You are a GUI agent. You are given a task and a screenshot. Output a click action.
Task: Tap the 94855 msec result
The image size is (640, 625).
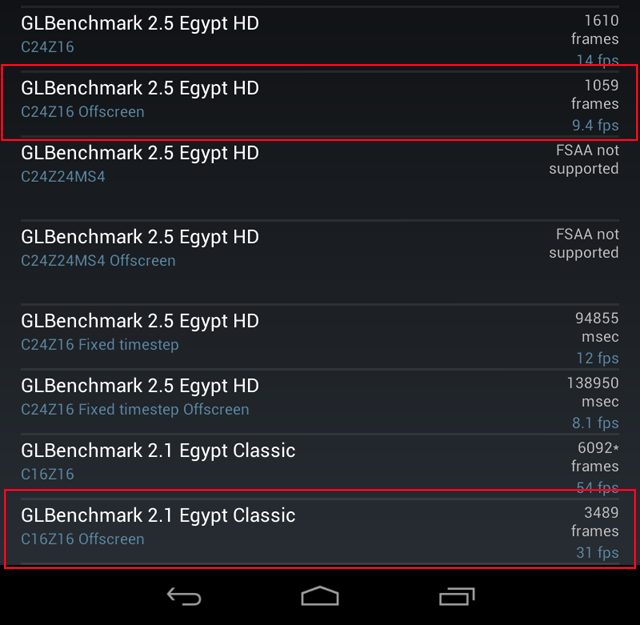coord(597,327)
